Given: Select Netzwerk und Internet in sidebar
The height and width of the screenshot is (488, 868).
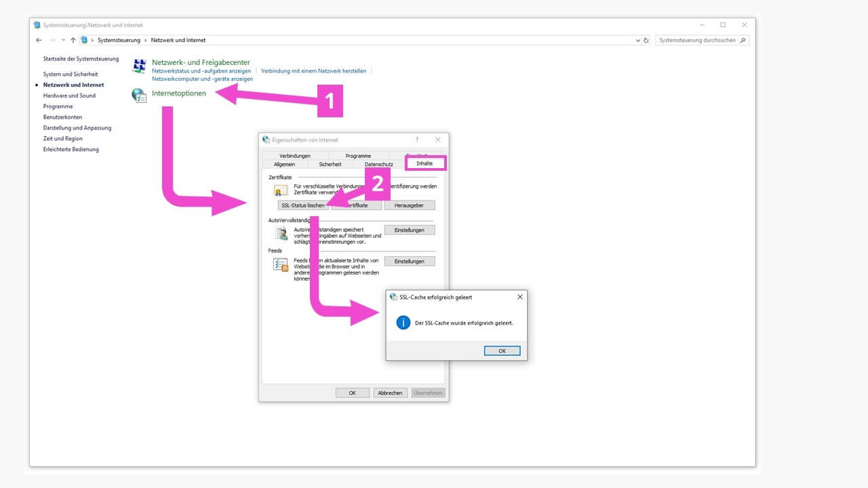Looking at the screenshot, I should tap(74, 85).
